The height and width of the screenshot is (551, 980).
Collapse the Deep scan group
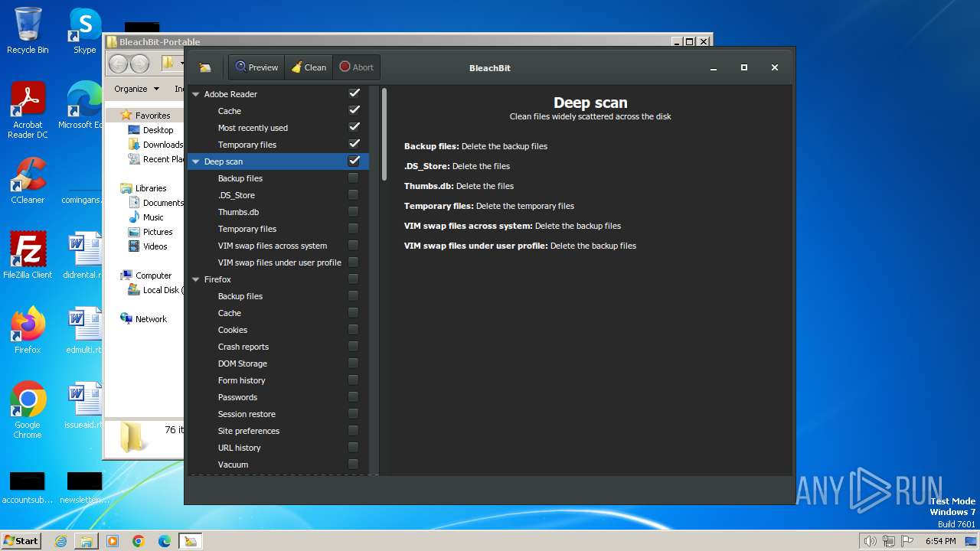tap(196, 161)
